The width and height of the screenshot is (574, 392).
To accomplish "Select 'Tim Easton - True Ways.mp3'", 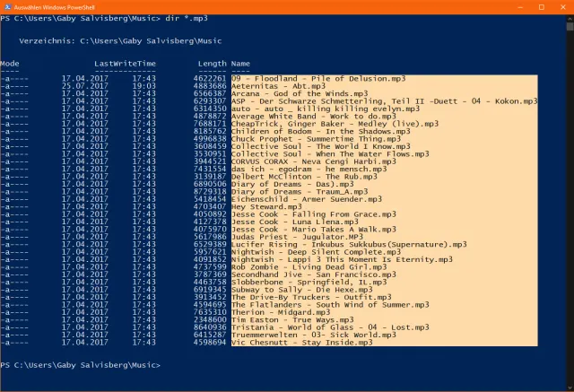I will point(292,320).
